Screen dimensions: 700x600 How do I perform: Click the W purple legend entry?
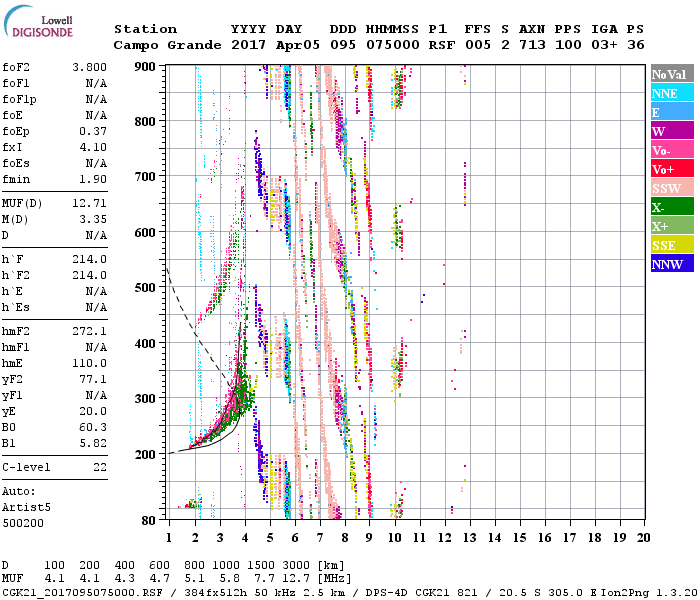coord(671,131)
